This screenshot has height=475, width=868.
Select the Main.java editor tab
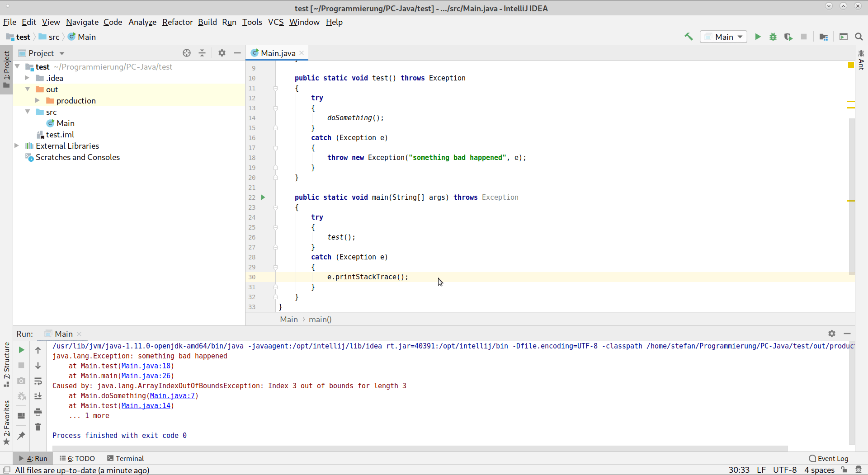[x=278, y=53]
